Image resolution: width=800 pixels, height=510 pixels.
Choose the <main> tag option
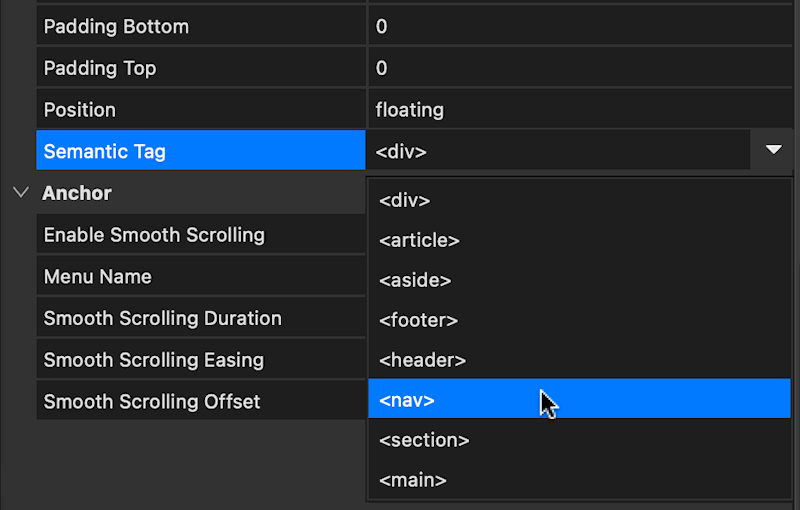(579, 480)
